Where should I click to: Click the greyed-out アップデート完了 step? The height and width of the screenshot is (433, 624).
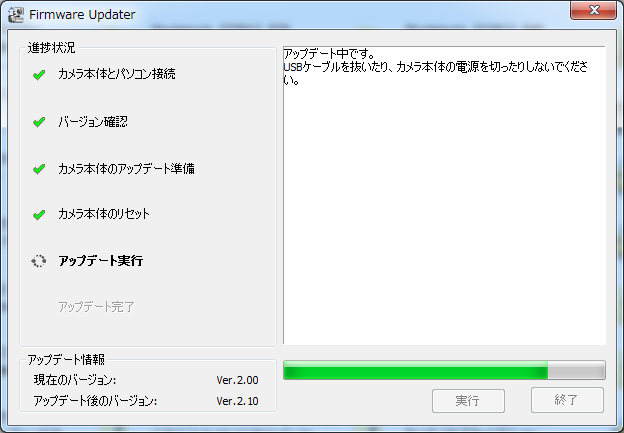tap(97, 307)
